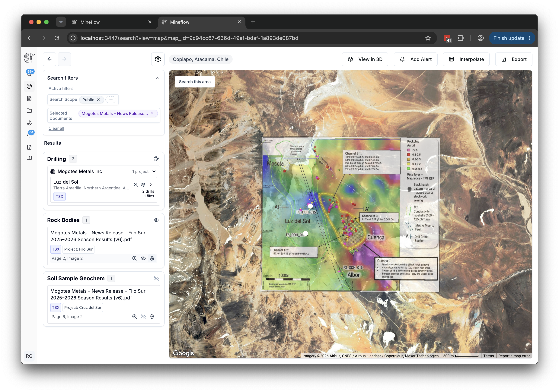Click the TSX tag on Luz del Sol

59,197
